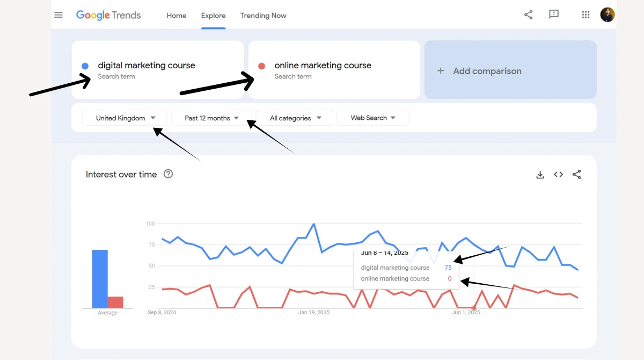Click the Sep 8, 2024 axis label

pos(162,312)
